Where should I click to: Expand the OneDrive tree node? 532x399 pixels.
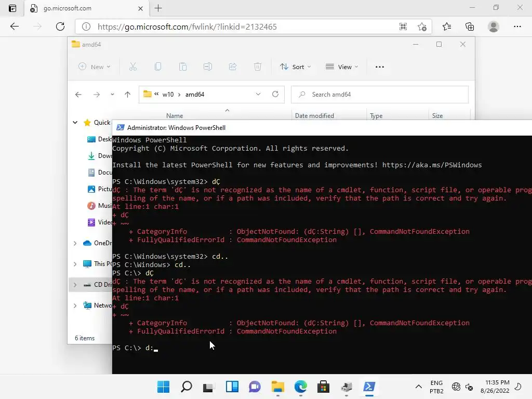(x=75, y=243)
